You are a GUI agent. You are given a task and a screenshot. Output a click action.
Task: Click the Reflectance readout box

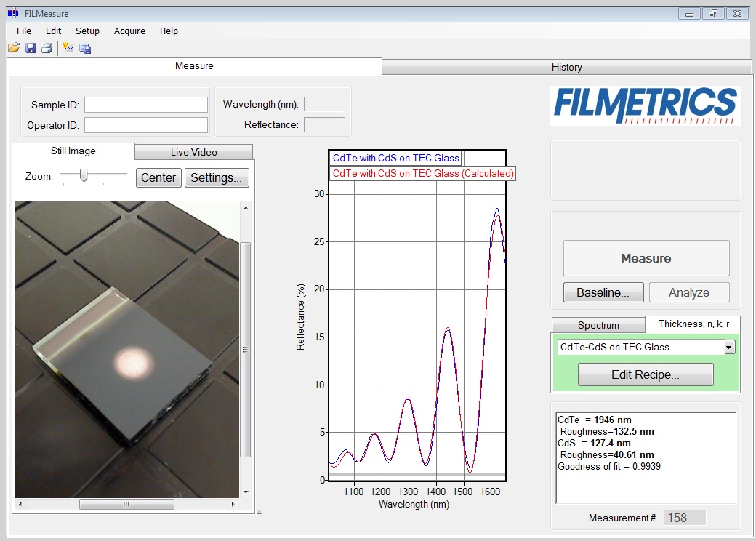(324, 124)
